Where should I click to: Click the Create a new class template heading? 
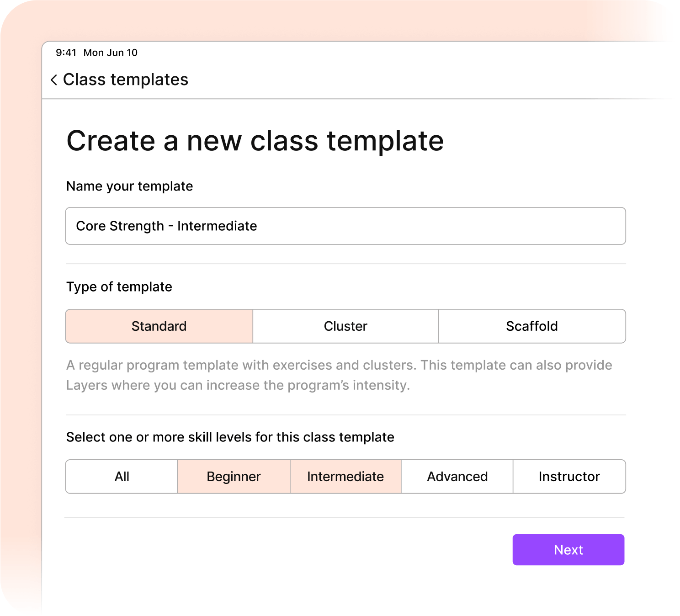[255, 141]
